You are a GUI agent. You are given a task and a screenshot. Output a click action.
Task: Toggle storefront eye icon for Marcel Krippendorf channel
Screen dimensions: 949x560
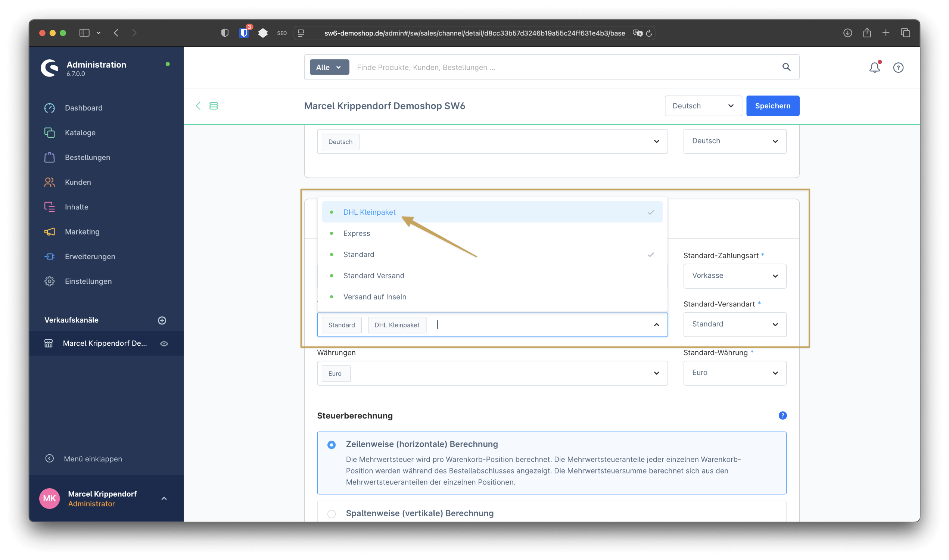(164, 343)
